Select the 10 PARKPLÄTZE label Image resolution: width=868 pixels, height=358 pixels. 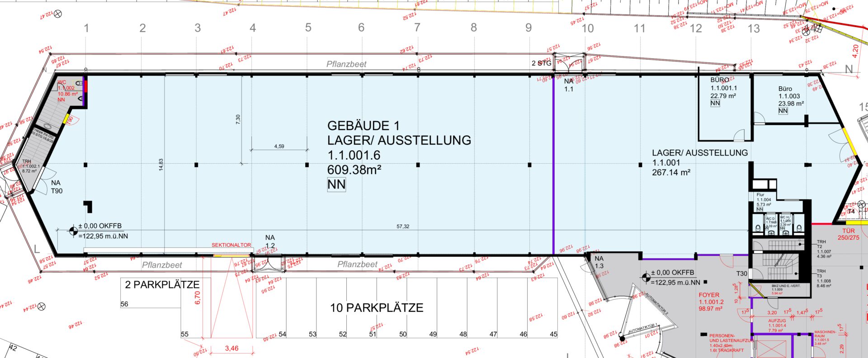[377, 308]
